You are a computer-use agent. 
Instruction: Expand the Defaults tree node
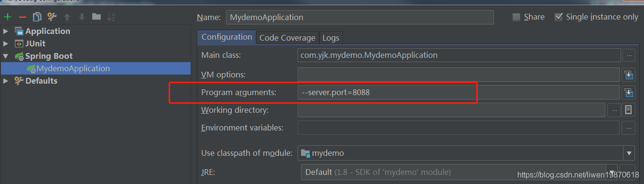click(6, 81)
